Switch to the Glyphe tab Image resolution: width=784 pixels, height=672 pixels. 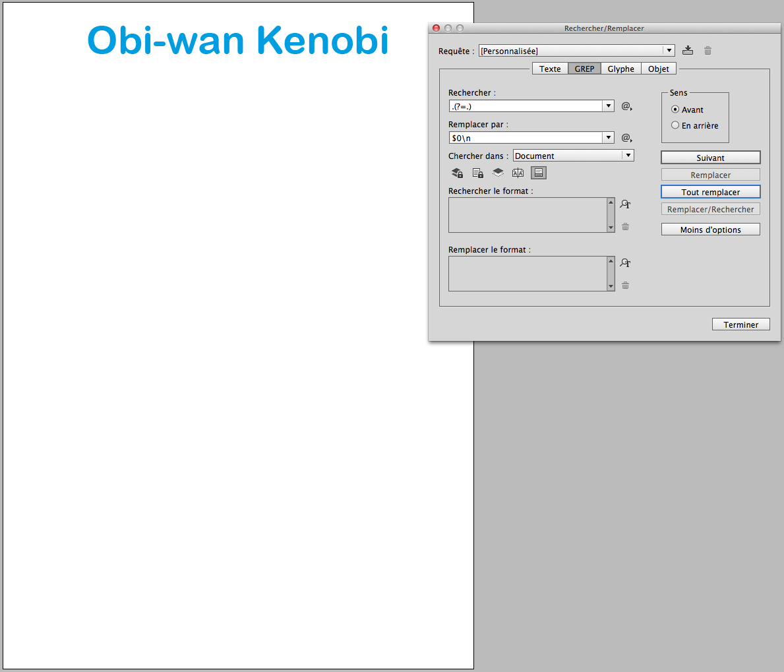(x=621, y=69)
